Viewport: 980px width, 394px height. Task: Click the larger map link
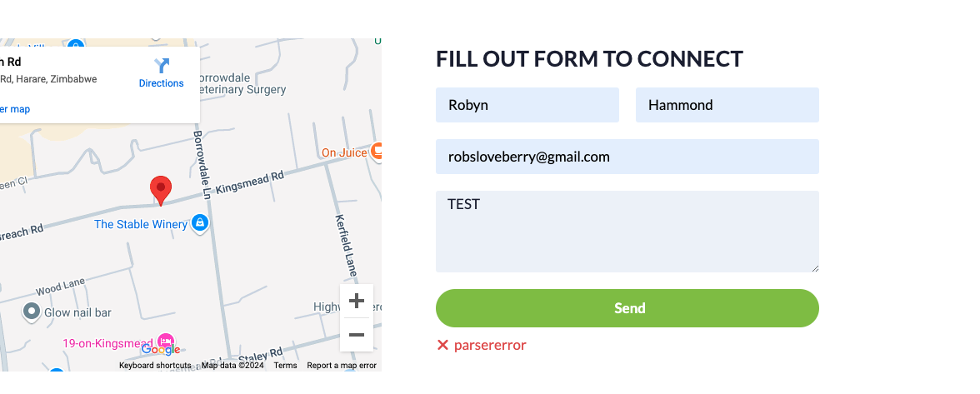[x=15, y=109]
